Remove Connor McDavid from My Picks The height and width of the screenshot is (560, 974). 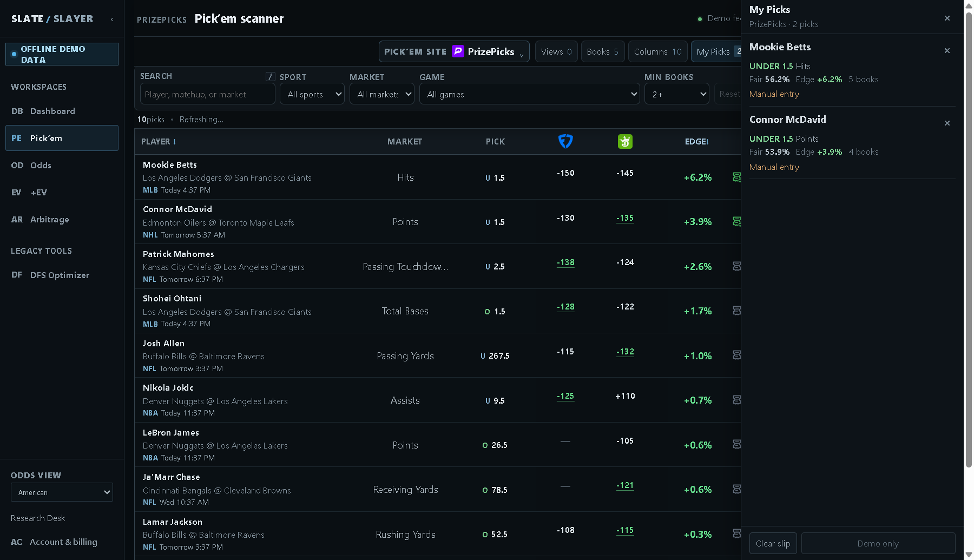[947, 123]
